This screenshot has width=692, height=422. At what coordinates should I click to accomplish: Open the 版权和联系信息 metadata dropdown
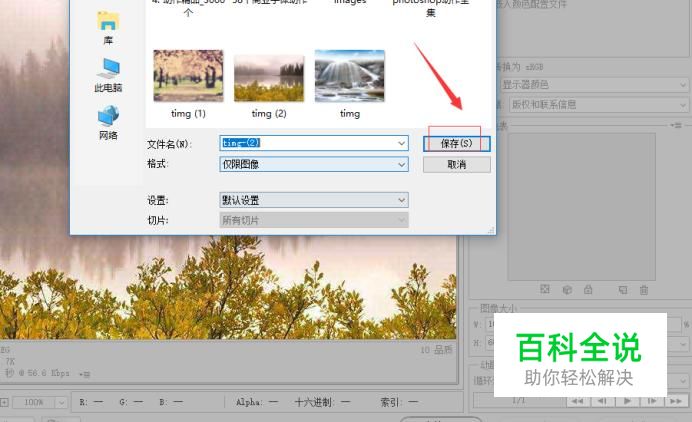tap(598, 105)
